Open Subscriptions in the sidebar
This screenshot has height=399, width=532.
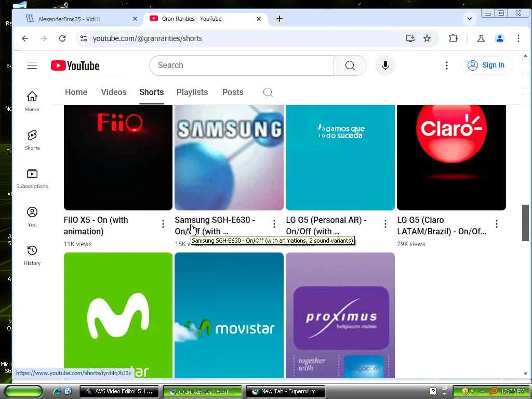[32, 178]
